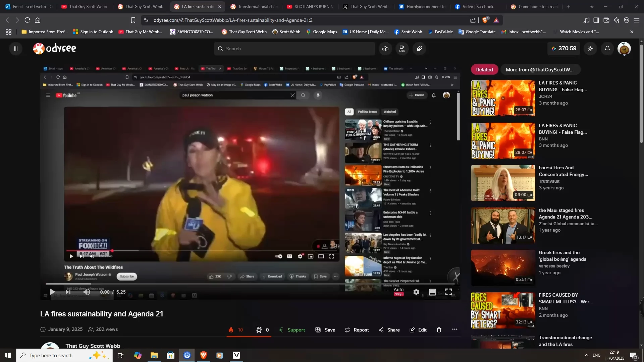This screenshot has height=362, width=644.
Task: Open Greek fires global boiling video thumbnail
Action: [503, 268]
